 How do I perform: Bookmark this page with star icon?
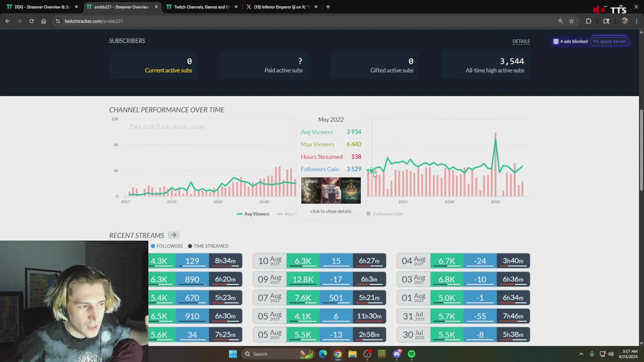click(x=572, y=21)
